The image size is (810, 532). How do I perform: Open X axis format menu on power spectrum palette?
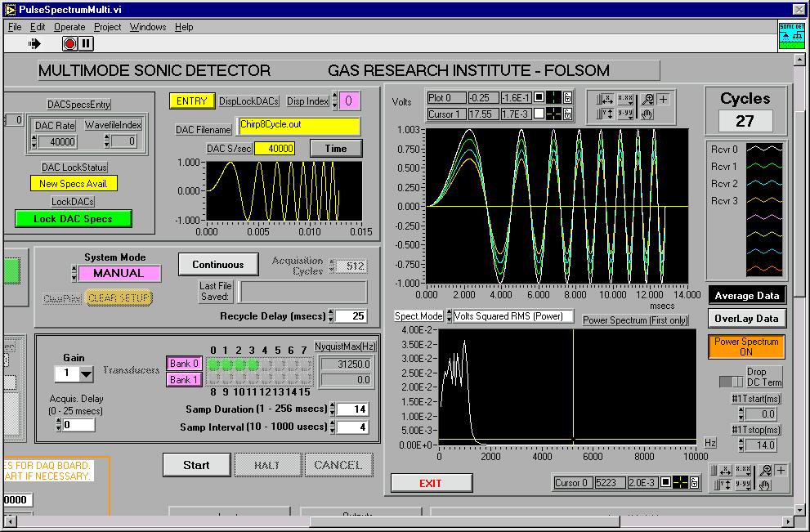(743, 470)
